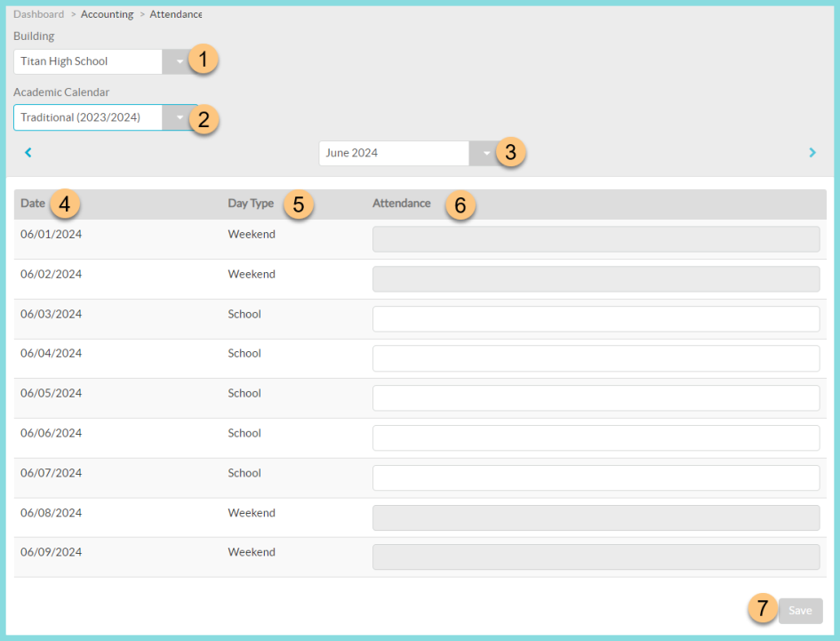Click the Day Type column header
The image size is (840, 641).
click(251, 204)
